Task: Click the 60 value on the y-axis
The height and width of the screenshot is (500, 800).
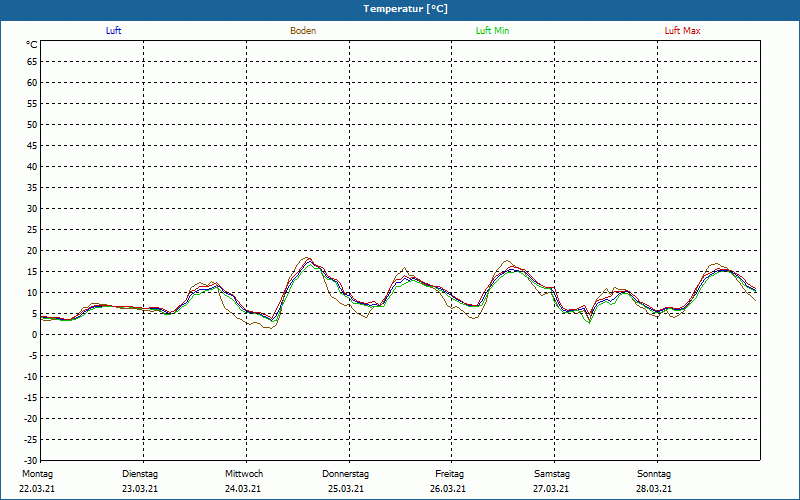Action: coord(32,83)
